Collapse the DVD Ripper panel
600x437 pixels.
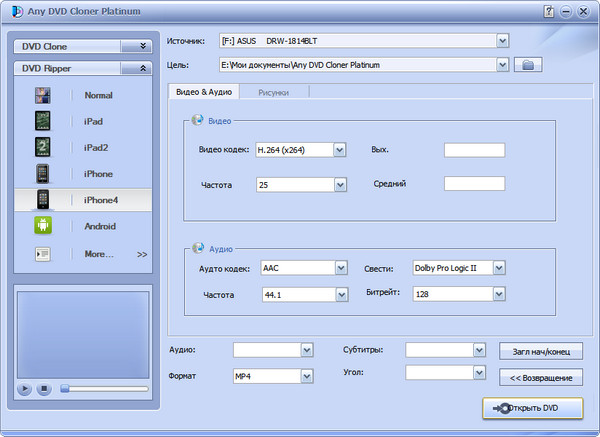coord(143,69)
